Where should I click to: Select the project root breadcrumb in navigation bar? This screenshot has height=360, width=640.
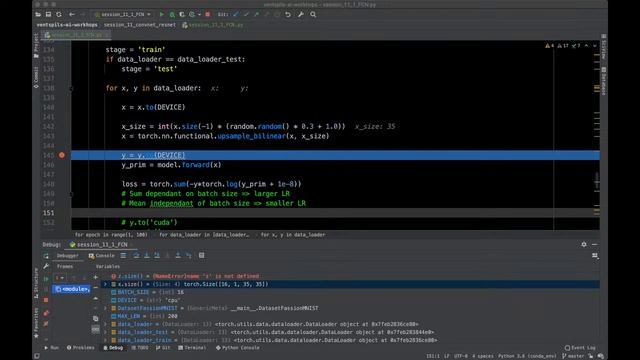coord(67,25)
